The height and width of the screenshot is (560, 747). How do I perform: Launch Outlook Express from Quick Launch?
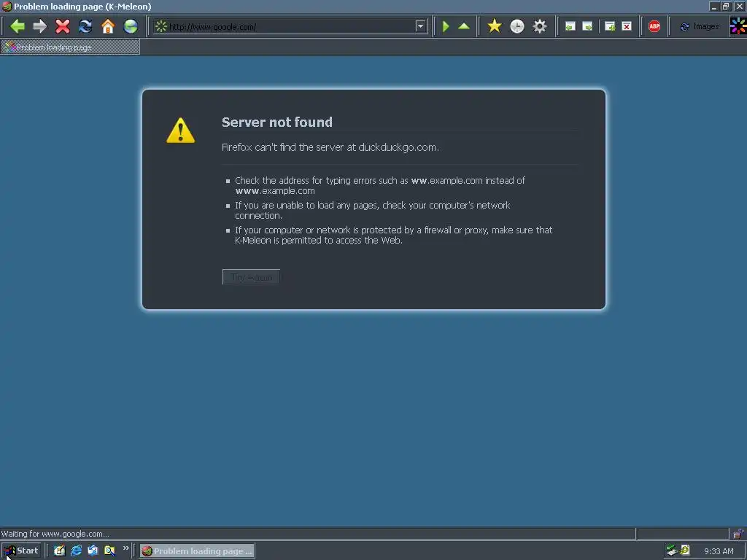click(x=93, y=551)
